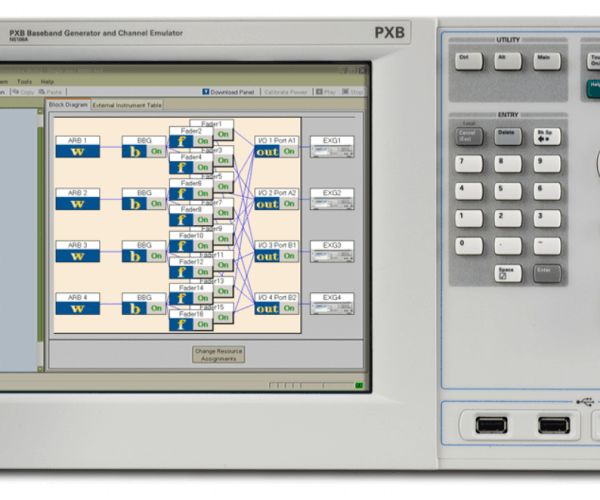Click Change Resource Assignments button
Screen dimensions: 600x500
tap(218, 355)
